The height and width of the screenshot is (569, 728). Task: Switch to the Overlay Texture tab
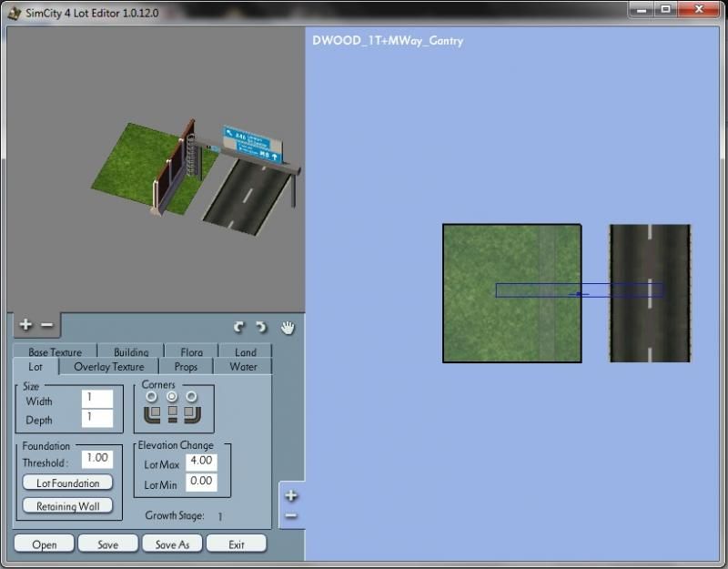(x=109, y=367)
